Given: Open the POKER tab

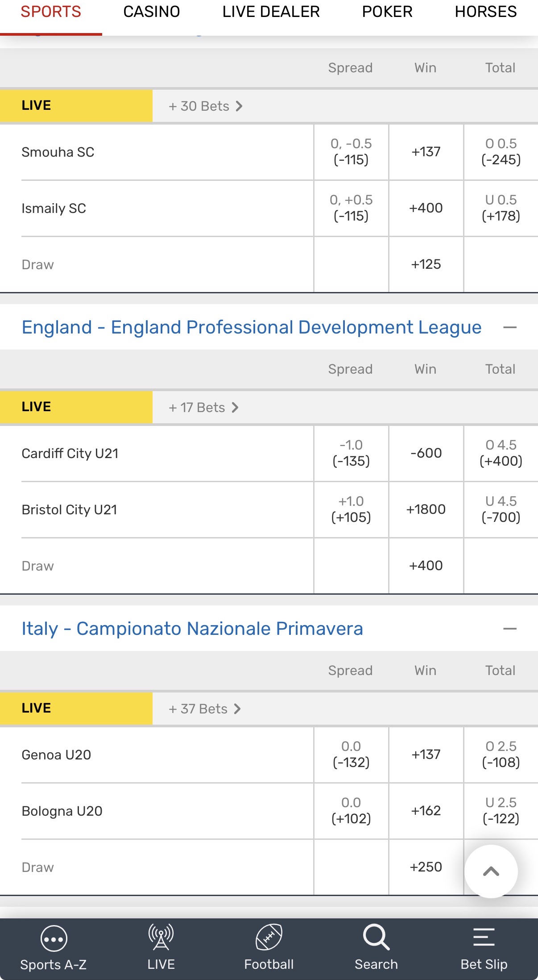Looking at the screenshot, I should pos(387,12).
